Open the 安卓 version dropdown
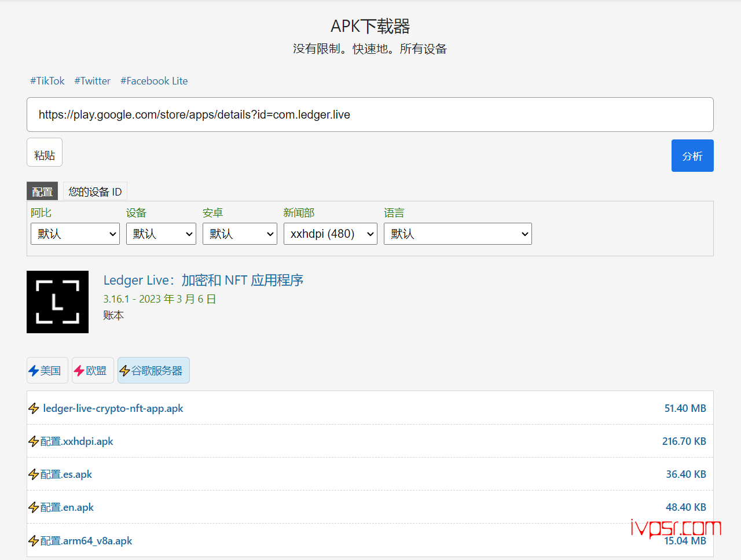The height and width of the screenshot is (560, 741). click(x=240, y=234)
